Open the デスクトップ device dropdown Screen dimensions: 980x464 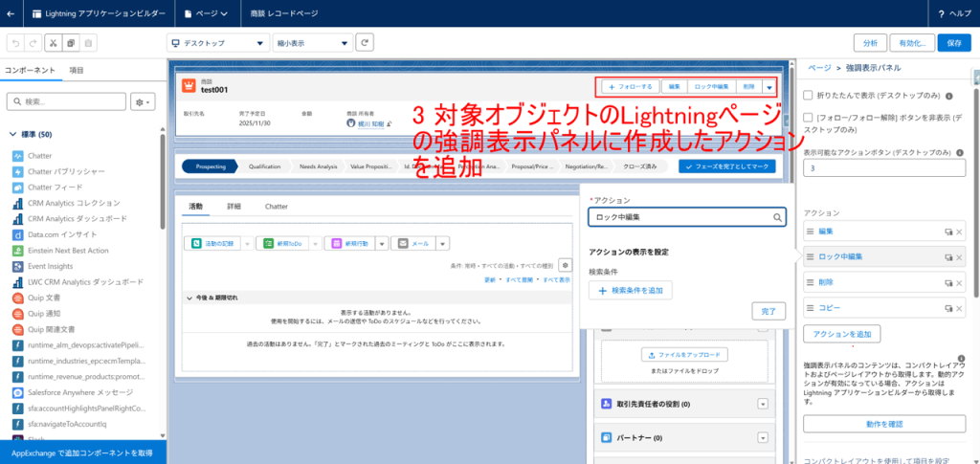[217, 43]
